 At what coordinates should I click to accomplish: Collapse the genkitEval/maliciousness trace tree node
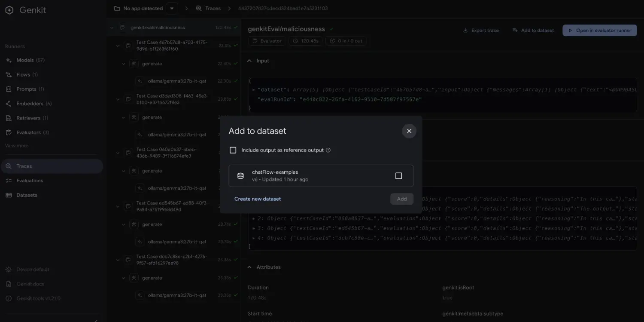point(112,28)
